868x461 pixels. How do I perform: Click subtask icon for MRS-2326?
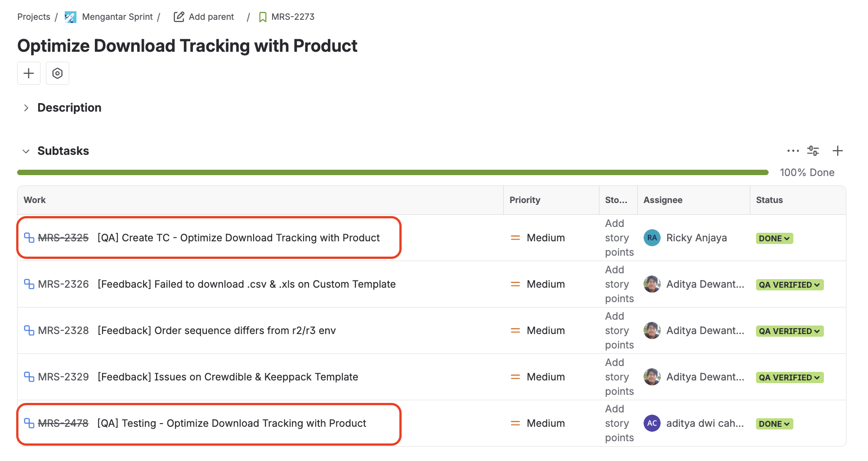point(29,284)
